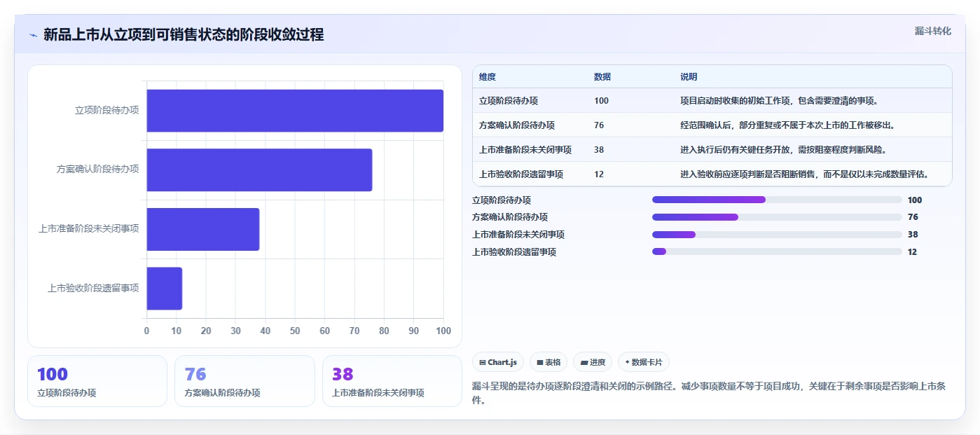Click table value 38

click(x=599, y=150)
